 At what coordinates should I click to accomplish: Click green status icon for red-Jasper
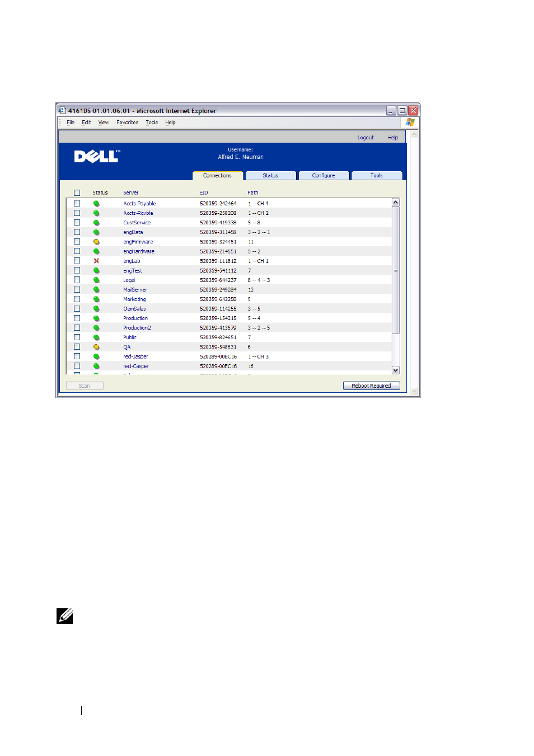pos(96,356)
